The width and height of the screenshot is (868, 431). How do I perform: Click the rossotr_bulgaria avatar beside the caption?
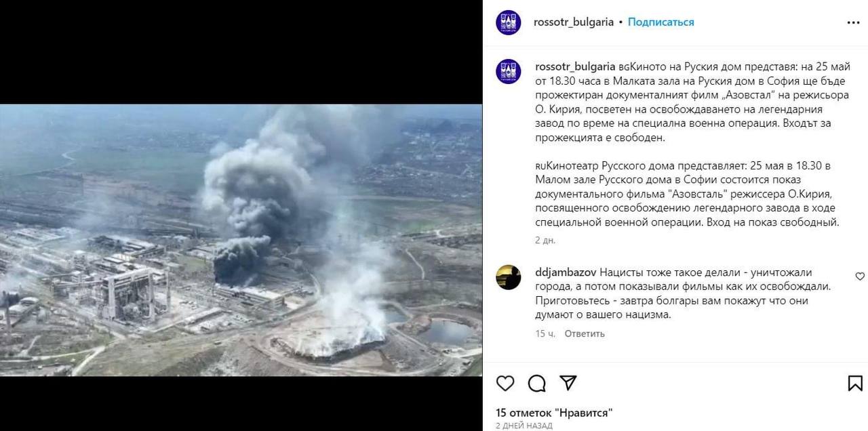tap(508, 71)
